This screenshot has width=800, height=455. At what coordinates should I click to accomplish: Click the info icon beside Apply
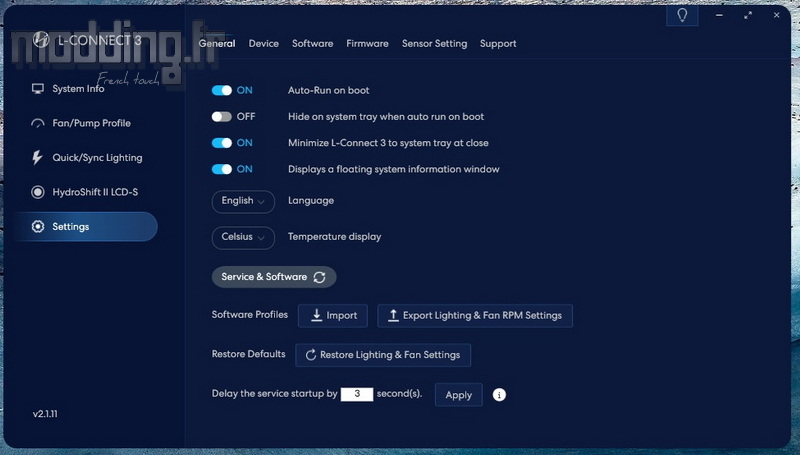[499, 395]
